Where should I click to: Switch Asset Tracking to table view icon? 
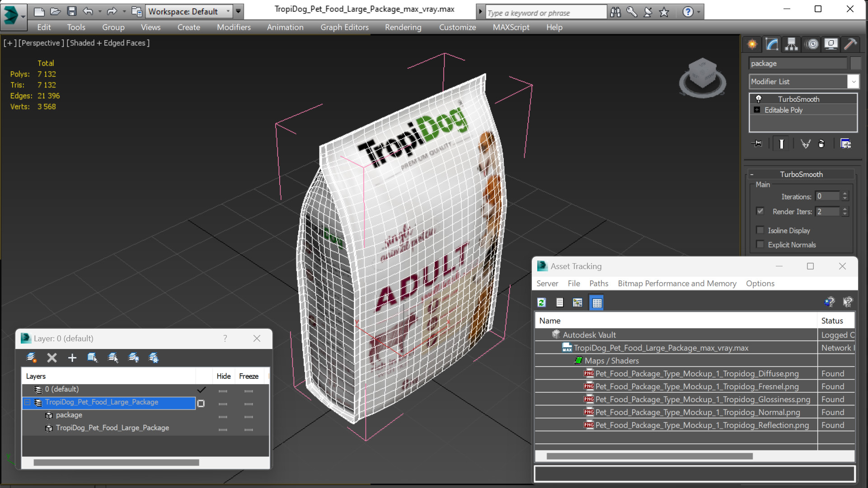tap(597, 302)
